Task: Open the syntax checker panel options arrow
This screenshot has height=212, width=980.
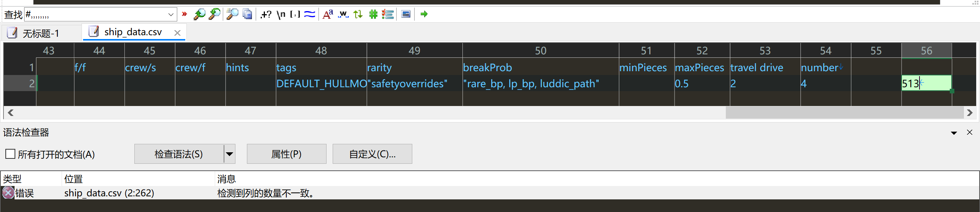Action: pos(954,133)
